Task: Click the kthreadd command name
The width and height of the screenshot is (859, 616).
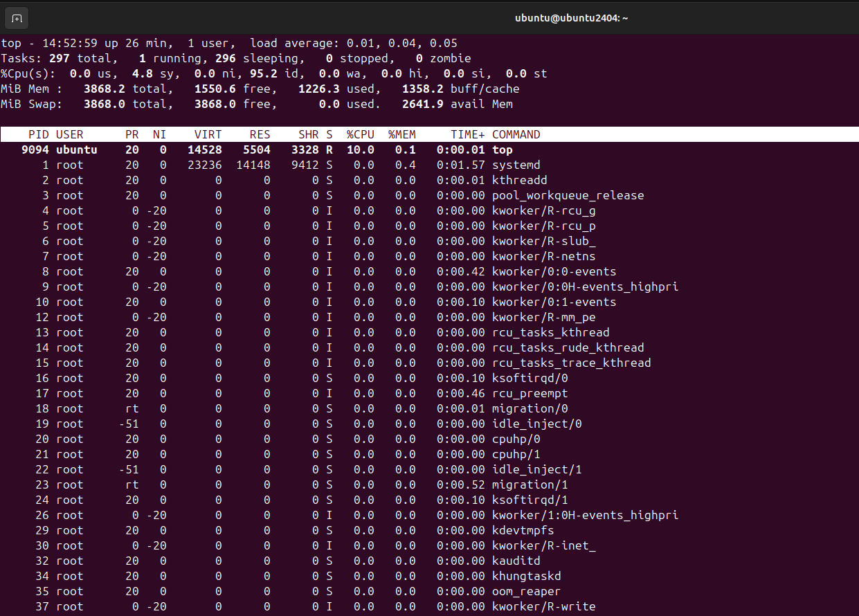Action: point(519,180)
